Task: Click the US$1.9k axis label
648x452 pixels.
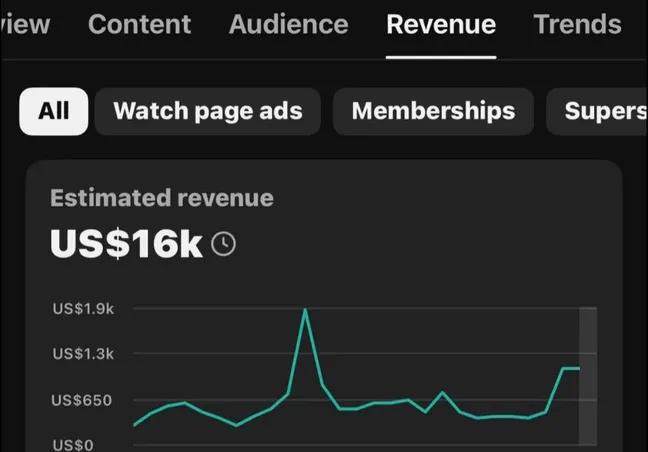Action: click(x=84, y=308)
